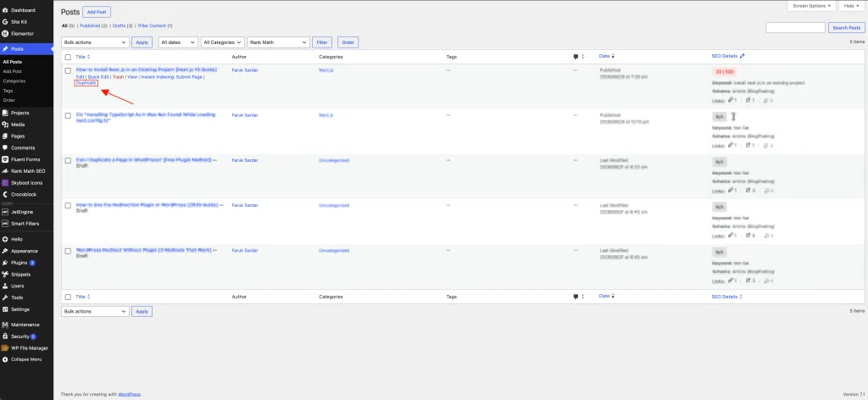Expand the Help panel
Viewport: 868px width, 400px height.
851,6
